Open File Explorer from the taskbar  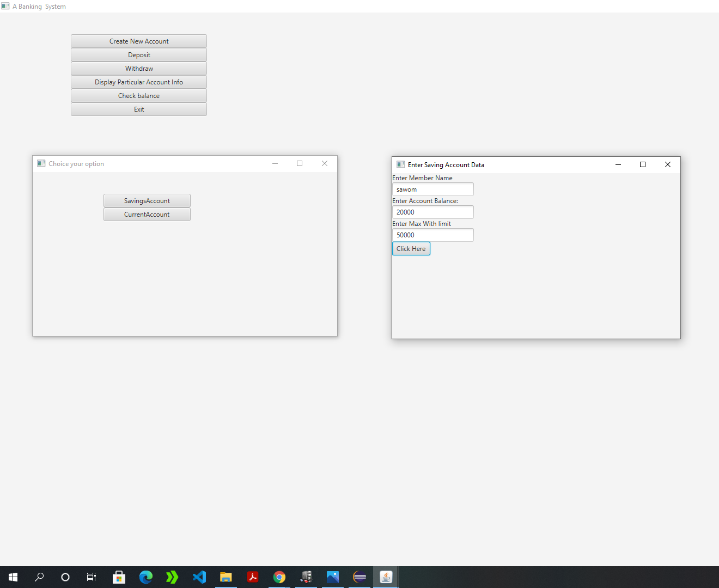click(226, 577)
